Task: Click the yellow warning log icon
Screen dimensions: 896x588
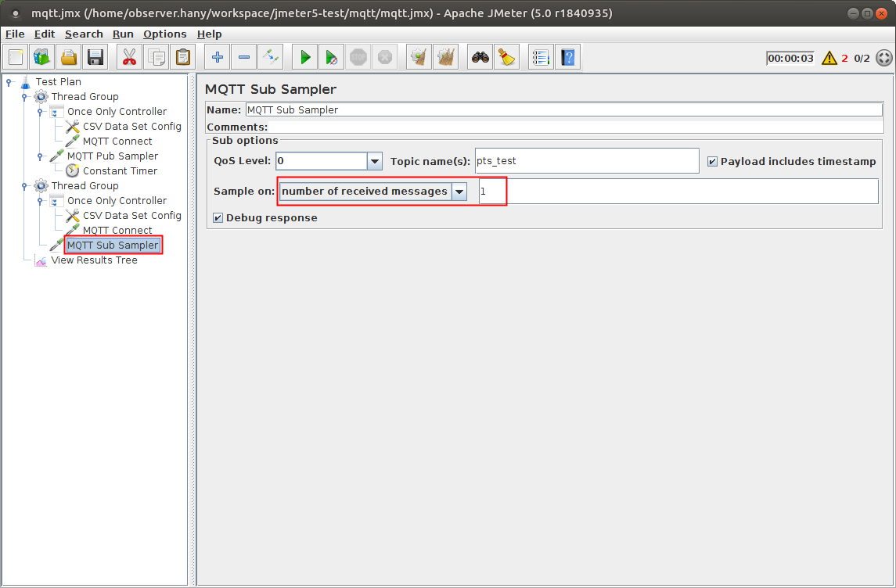Action: pyautogui.click(x=829, y=58)
